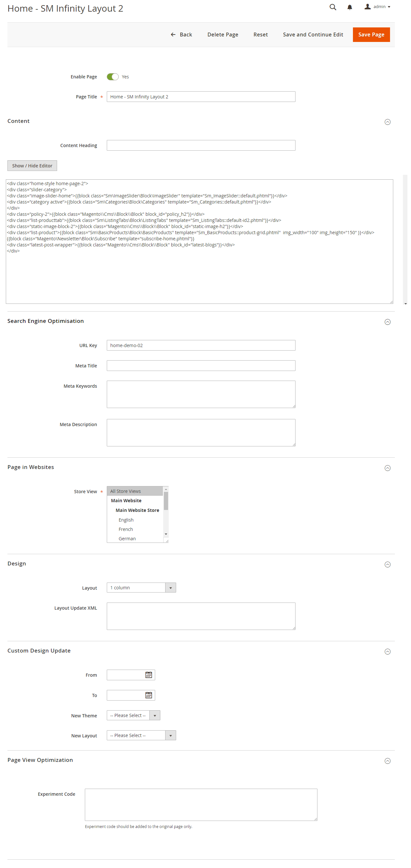Image resolution: width=411 pixels, height=868 pixels.
Task: Select English store view
Action: click(x=135, y=520)
